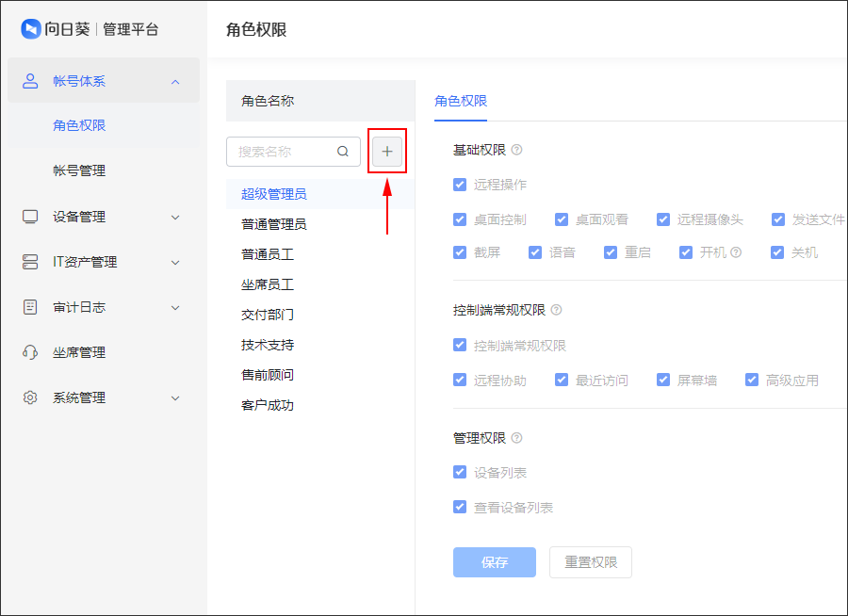Click the search magnifier icon

pos(343,152)
